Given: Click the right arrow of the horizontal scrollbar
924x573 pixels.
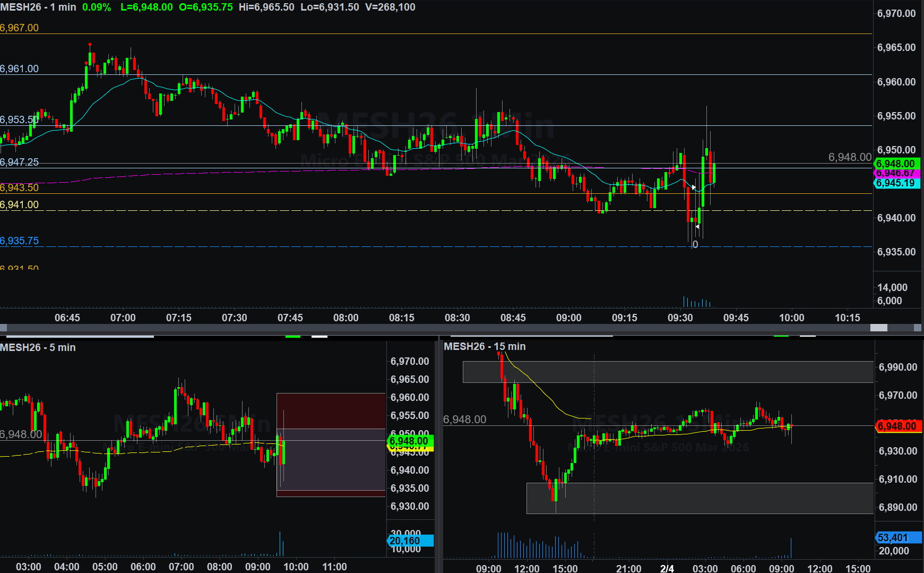Looking at the screenshot, I should point(918,328).
